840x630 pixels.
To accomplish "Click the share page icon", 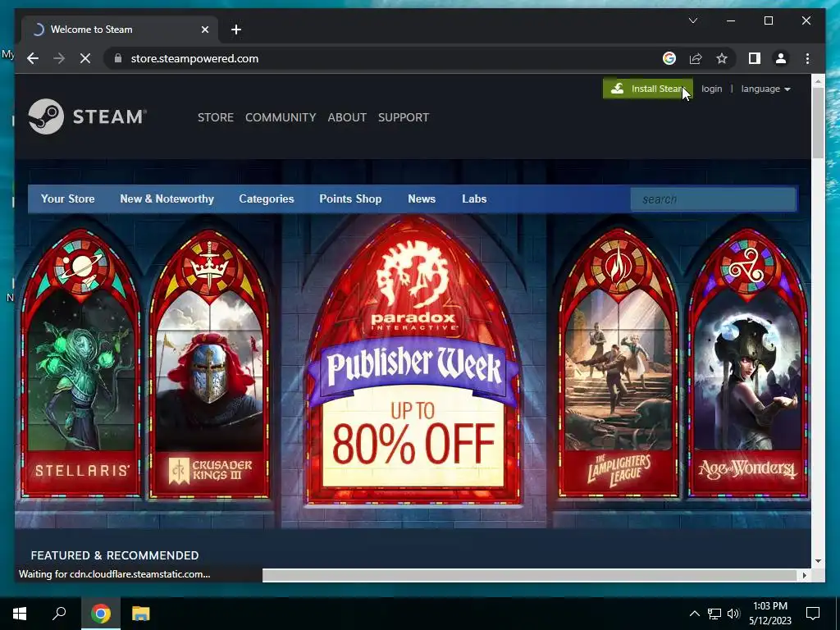I will point(696,58).
